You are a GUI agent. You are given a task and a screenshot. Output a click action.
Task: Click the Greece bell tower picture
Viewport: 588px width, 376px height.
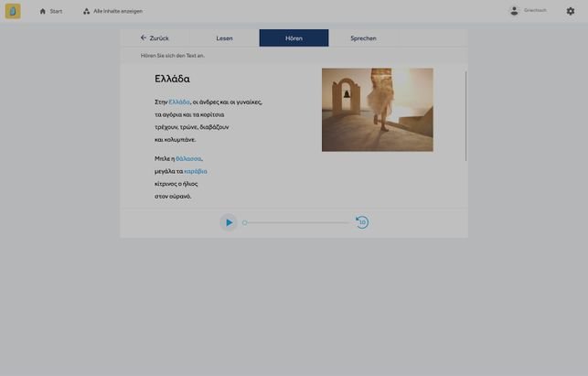pyautogui.click(x=377, y=110)
